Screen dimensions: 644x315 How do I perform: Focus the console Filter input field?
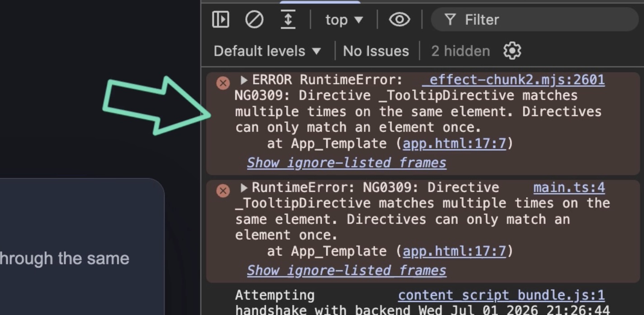[x=535, y=19]
